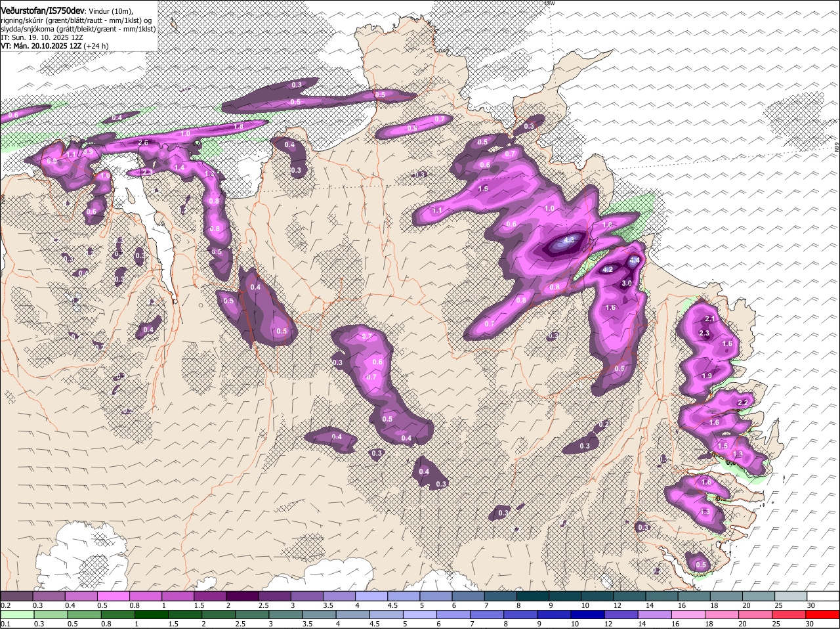Pick upper legend pink swatch between 0.5 and 0.8
The width and height of the screenshot is (840, 629).
point(113,596)
